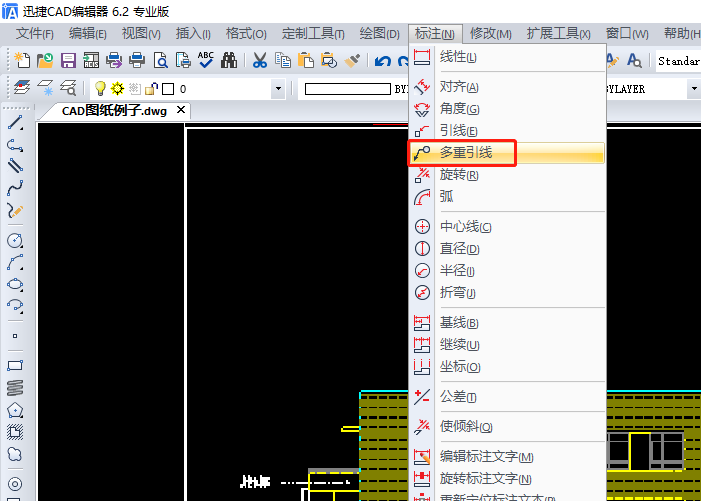Image resolution: width=701 pixels, height=501 pixels.
Task: Click the Print icon
Action: tap(137, 60)
